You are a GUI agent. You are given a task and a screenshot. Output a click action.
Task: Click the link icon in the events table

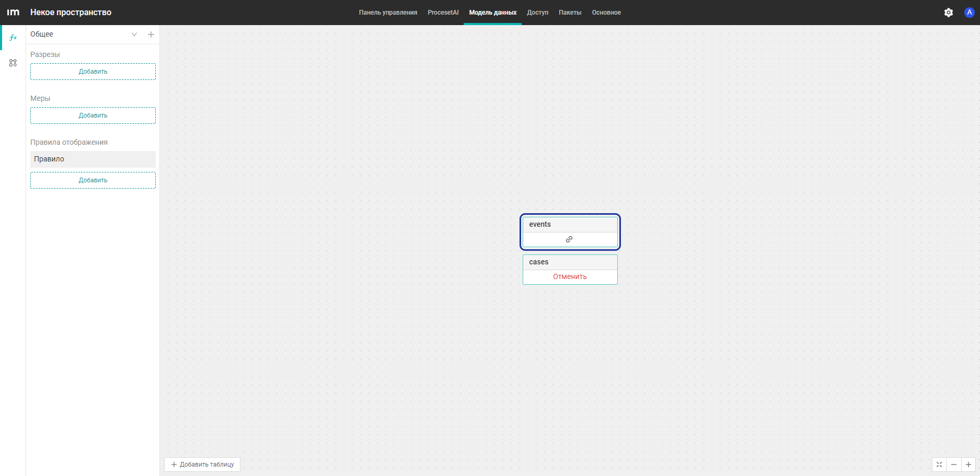click(x=569, y=239)
